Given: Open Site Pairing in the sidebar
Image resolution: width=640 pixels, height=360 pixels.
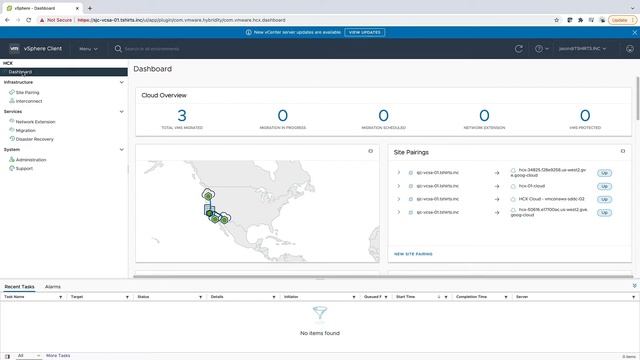Looking at the screenshot, I should point(27,93).
